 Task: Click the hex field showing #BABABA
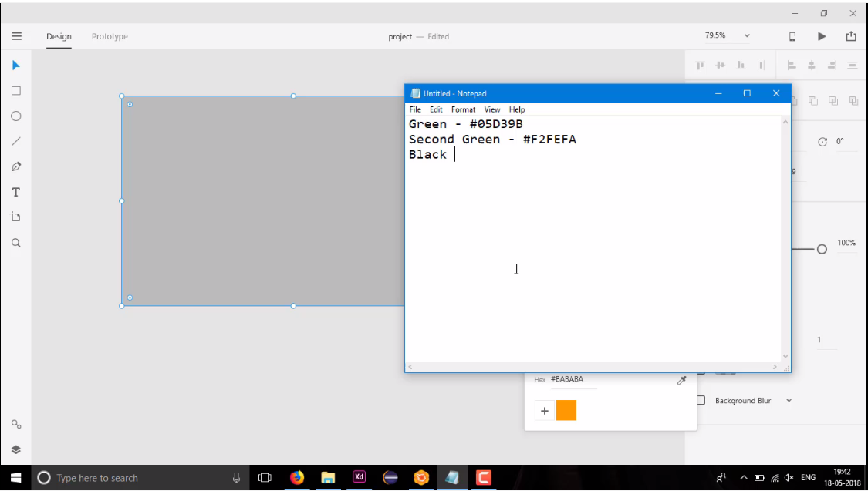pyautogui.click(x=566, y=379)
